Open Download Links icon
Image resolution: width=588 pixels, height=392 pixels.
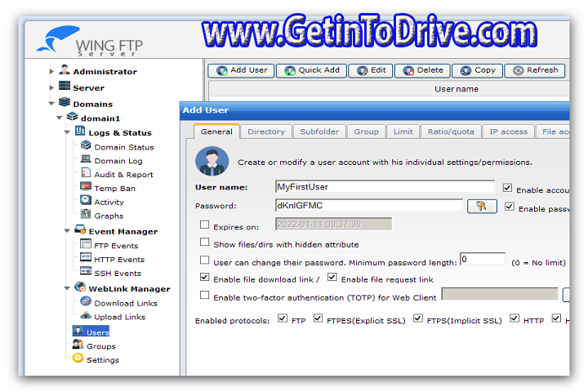tap(86, 301)
